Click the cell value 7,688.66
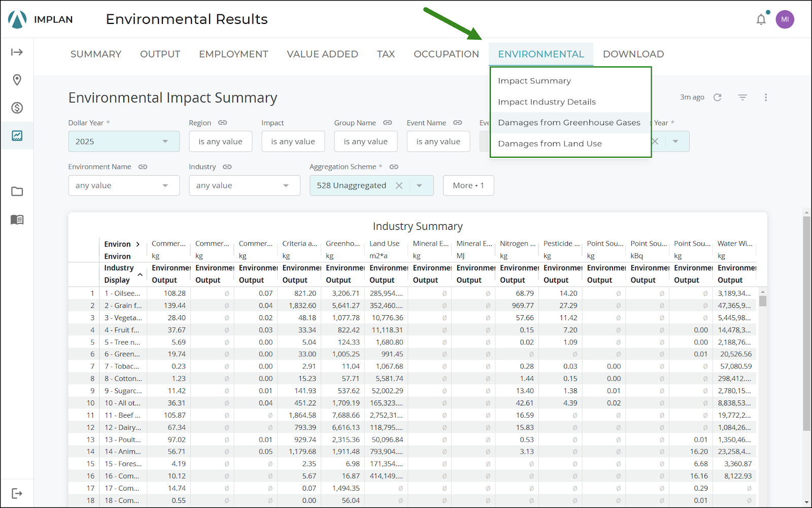The image size is (812, 508). [x=346, y=415]
